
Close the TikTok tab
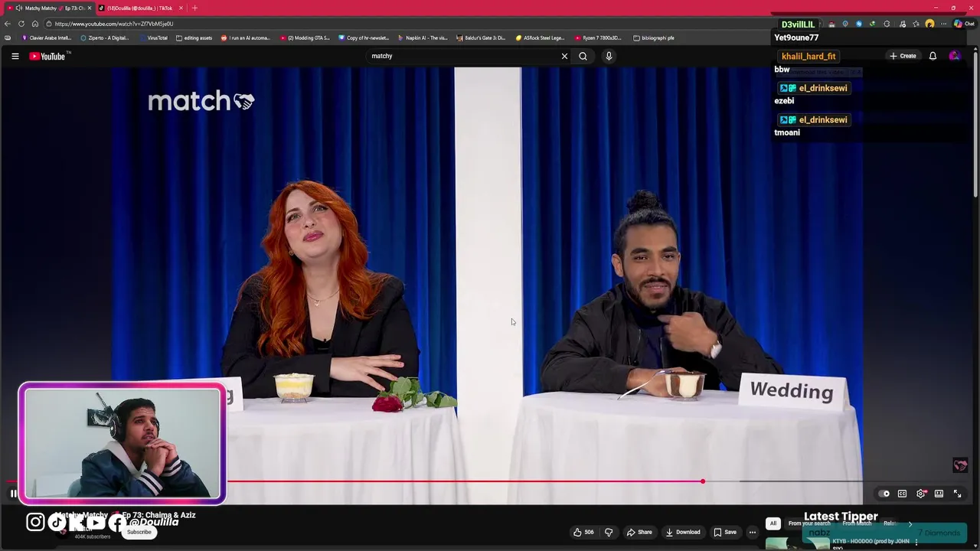click(181, 8)
